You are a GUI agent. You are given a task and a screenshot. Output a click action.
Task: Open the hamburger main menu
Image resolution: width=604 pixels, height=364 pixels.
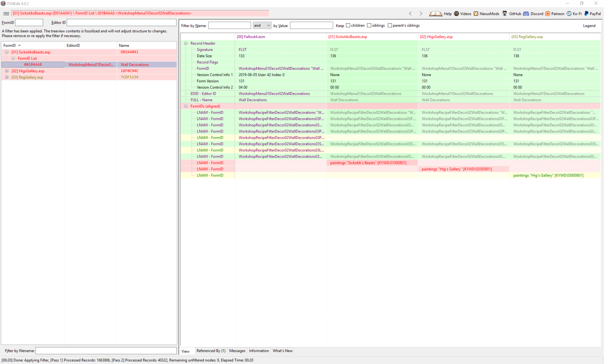(x=6, y=13)
